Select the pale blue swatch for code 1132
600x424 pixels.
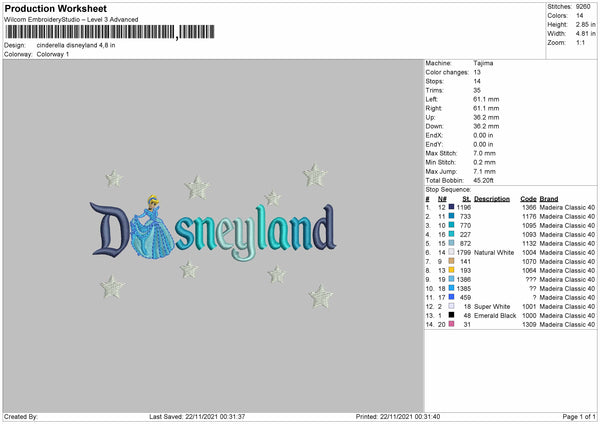tap(452, 243)
